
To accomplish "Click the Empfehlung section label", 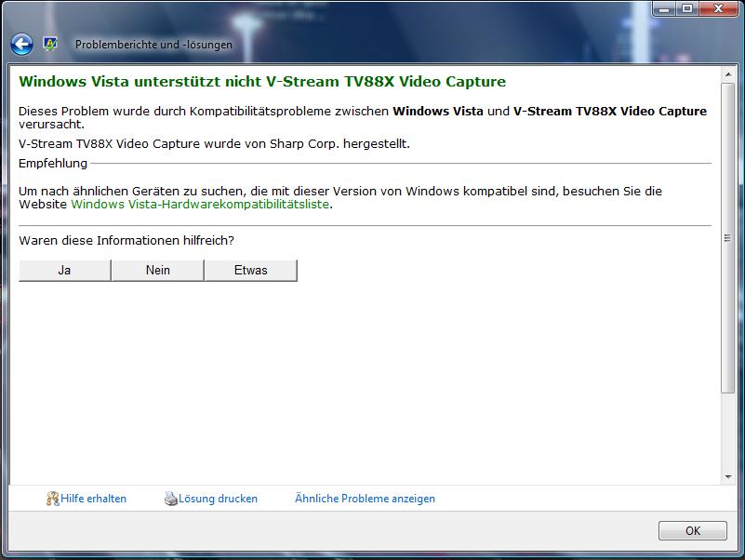I will (x=53, y=164).
